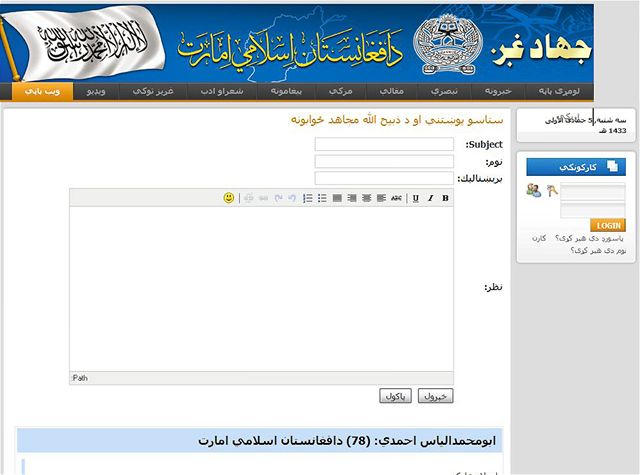
Task: Open the تبصرې menu item
Action: [444, 91]
